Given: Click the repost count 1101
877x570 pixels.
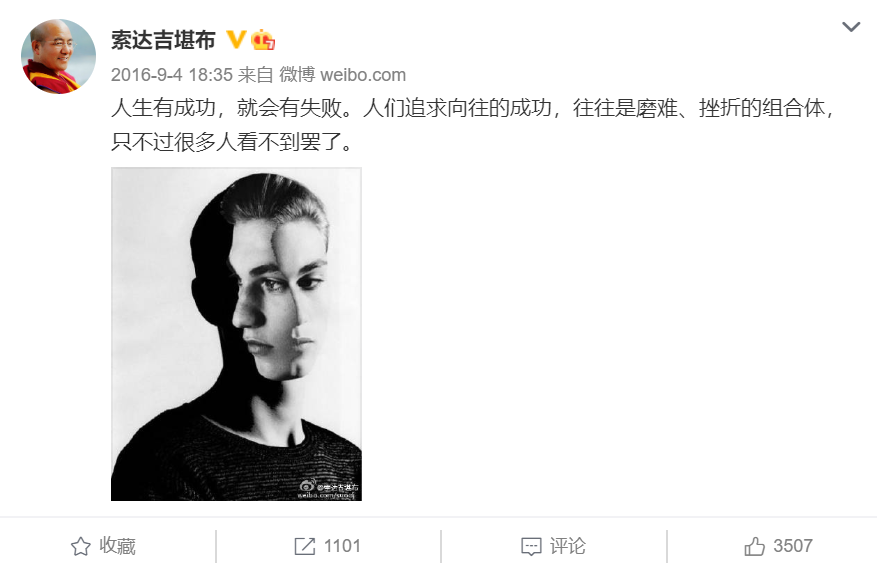Looking at the screenshot, I should pos(342,546).
